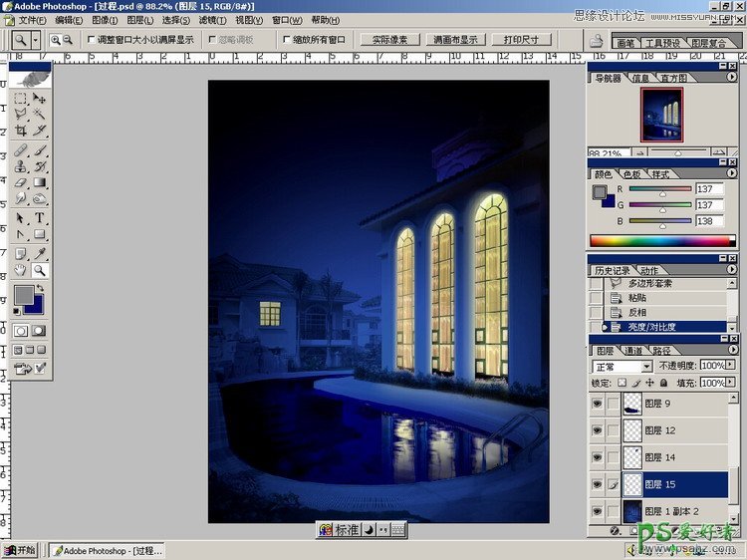Viewport: 747px width, 560px height.
Task: Open the blend mode 正常 dropdown
Action: [646, 367]
